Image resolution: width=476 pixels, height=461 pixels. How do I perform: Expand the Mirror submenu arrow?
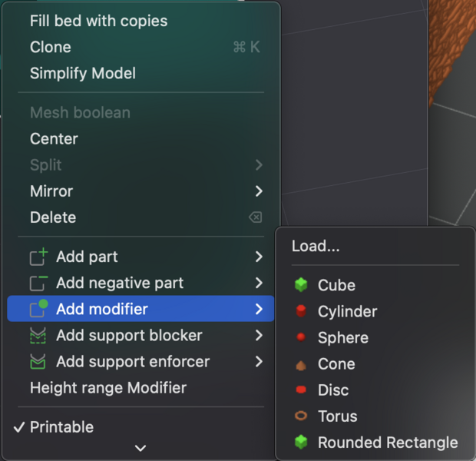(259, 191)
